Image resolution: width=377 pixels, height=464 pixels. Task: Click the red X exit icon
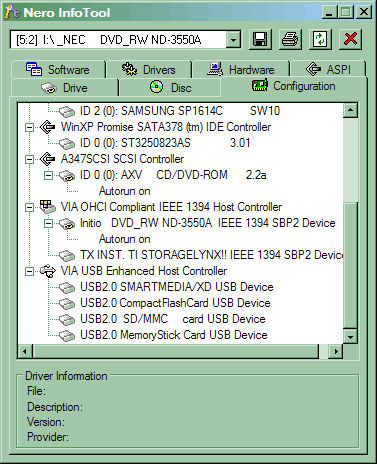(350, 39)
